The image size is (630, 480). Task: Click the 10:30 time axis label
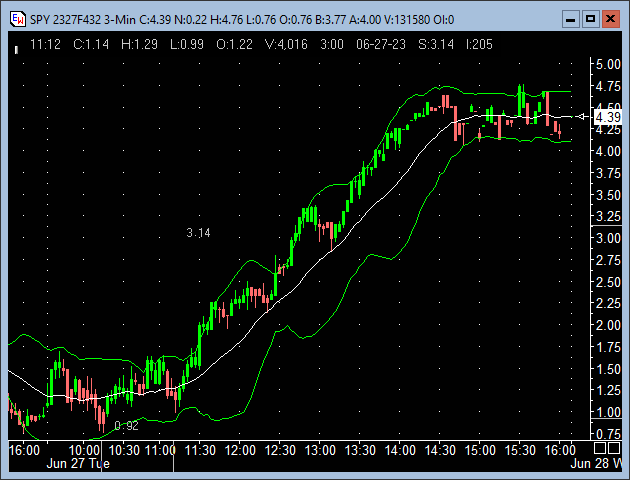tap(125, 450)
